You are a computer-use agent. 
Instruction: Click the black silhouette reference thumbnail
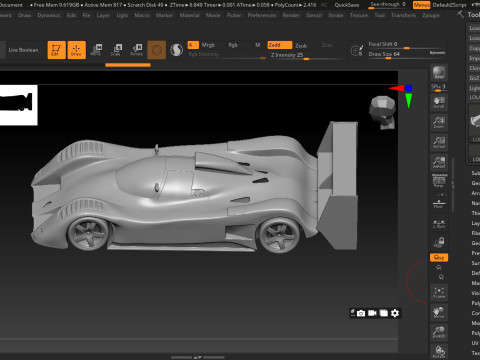[19, 105]
